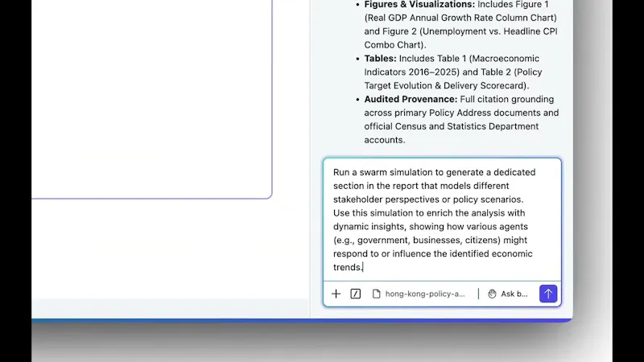Click the text 'Census and Statistics Department'

[x=467, y=126]
